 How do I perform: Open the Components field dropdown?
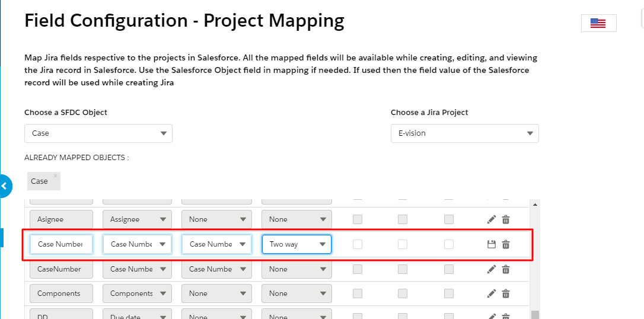(x=137, y=294)
